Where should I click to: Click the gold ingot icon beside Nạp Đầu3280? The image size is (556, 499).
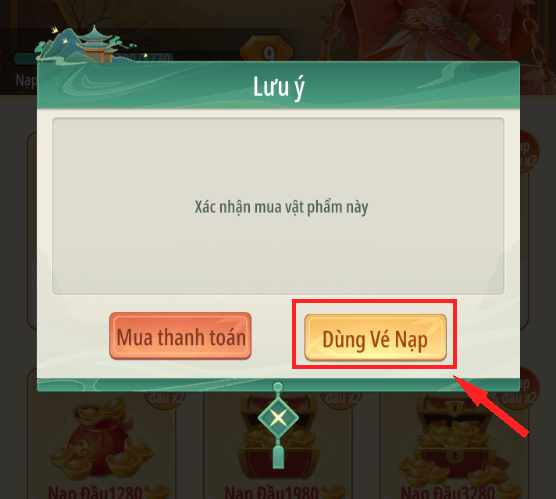[509, 492]
